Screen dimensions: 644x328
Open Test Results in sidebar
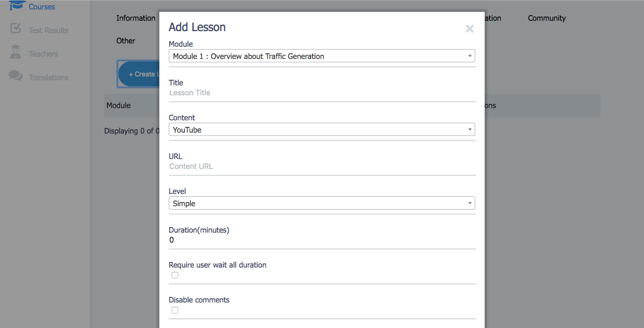49,30
